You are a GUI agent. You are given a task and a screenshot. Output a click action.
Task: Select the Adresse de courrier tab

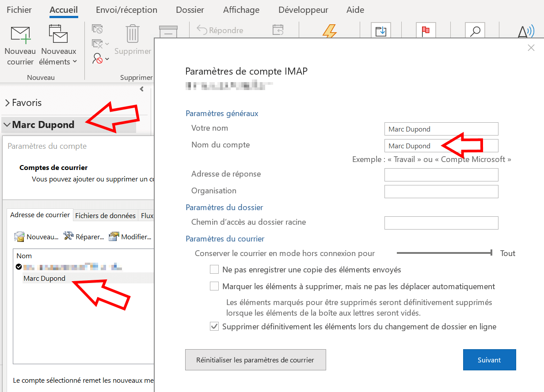[x=40, y=215]
